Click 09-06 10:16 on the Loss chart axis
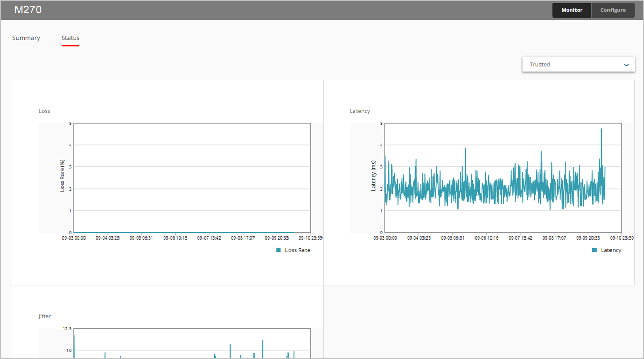 click(x=176, y=238)
